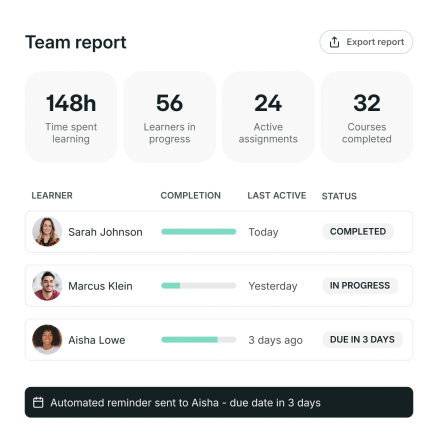Click the IN PROGRESS status badge

click(360, 285)
